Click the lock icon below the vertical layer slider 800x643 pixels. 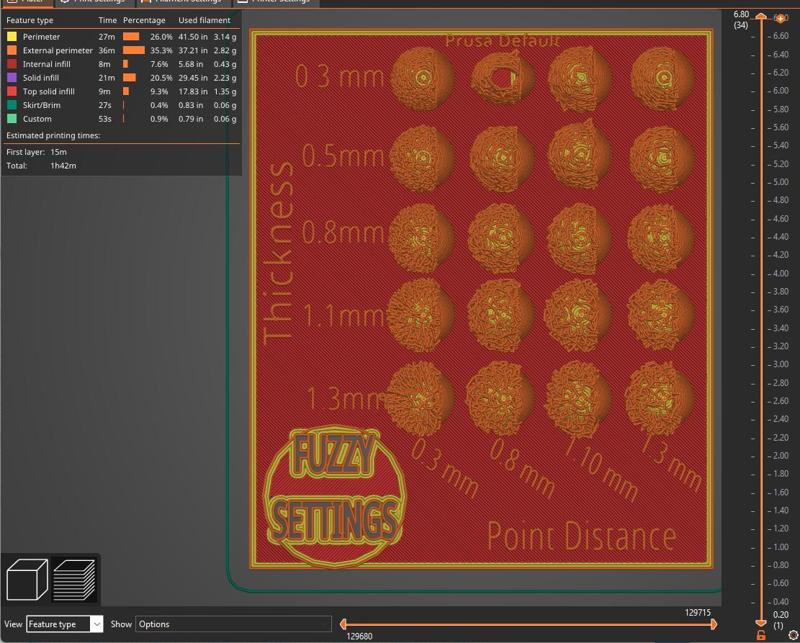761,635
